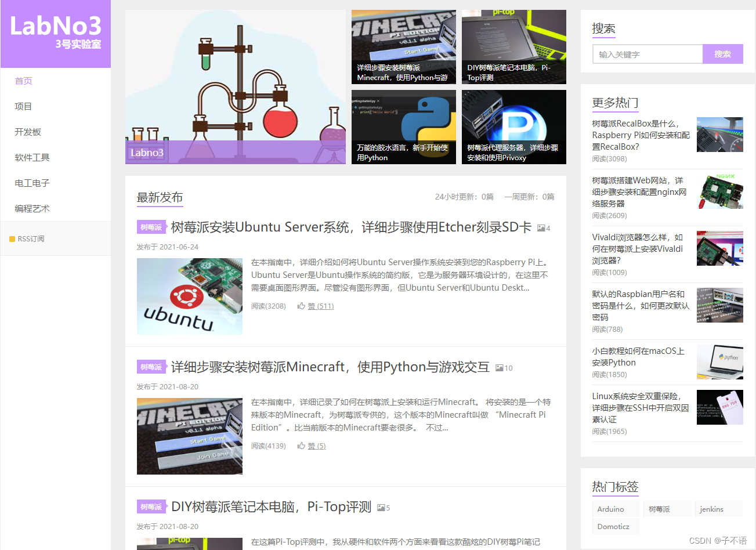Click the 更多热门 sidebar heading
This screenshot has height=550, width=756.
point(615,103)
